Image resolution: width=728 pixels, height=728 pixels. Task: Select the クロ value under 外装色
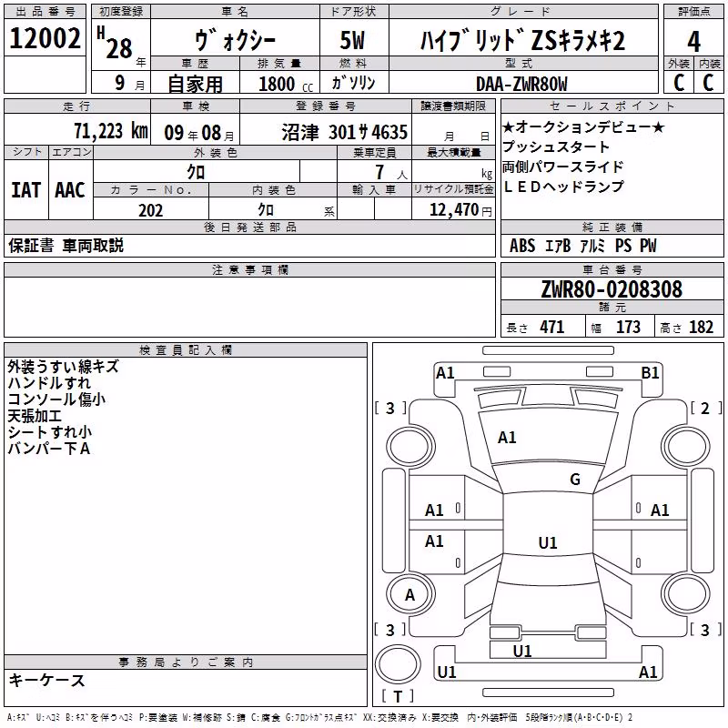[196, 172]
